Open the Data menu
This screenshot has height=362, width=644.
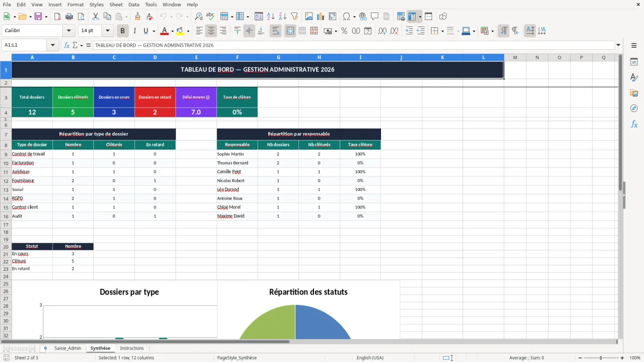(x=134, y=4)
